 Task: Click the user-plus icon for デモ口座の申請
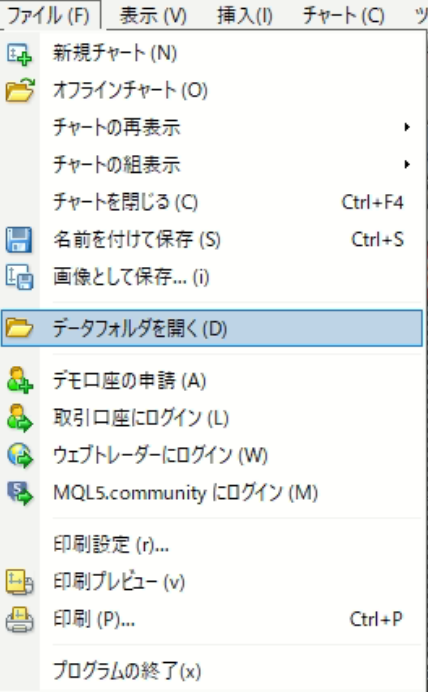(x=19, y=380)
